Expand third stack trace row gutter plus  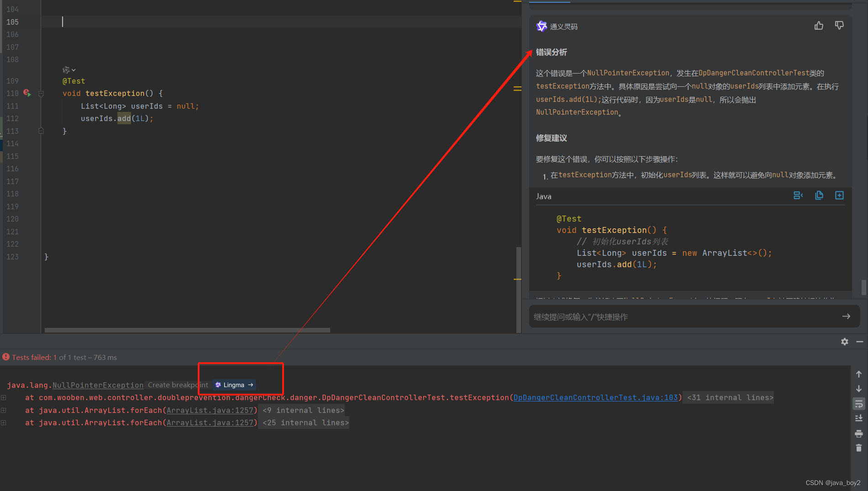[4, 423]
